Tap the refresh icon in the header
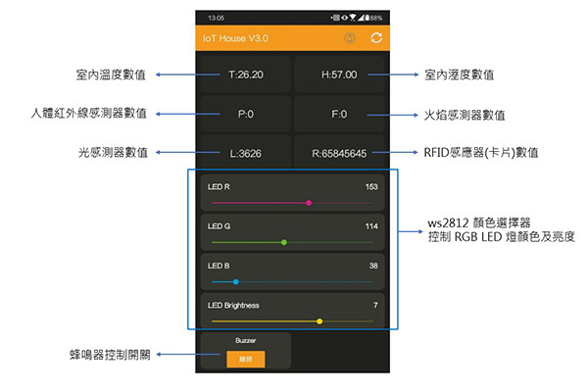 point(376,38)
